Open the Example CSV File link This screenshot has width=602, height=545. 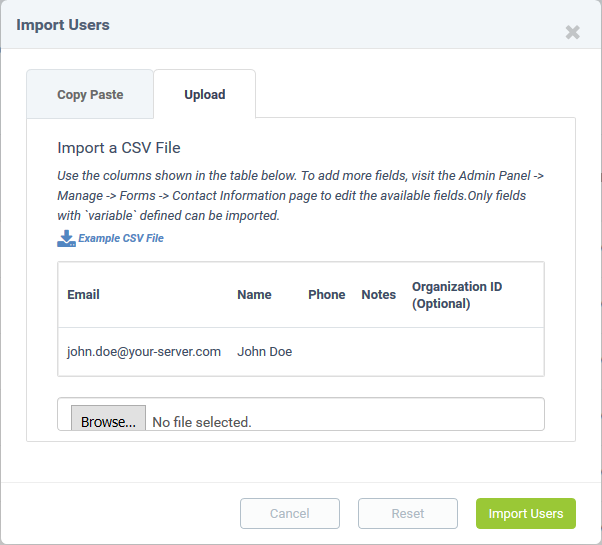(121, 238)
